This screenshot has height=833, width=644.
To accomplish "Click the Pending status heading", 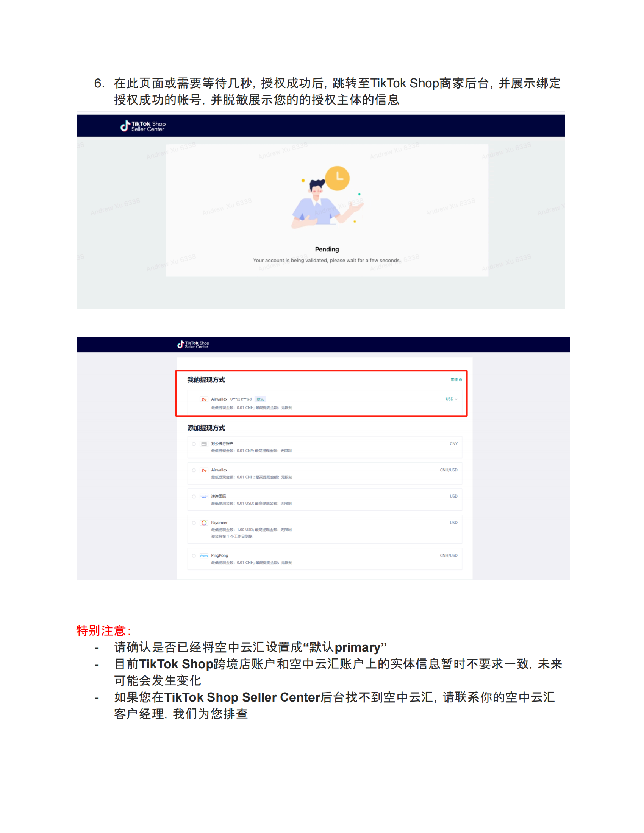I will (327, 249).
